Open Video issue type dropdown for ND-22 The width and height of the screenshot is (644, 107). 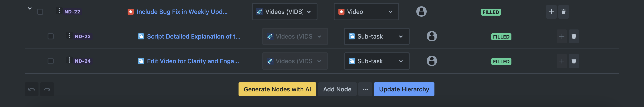366,12
